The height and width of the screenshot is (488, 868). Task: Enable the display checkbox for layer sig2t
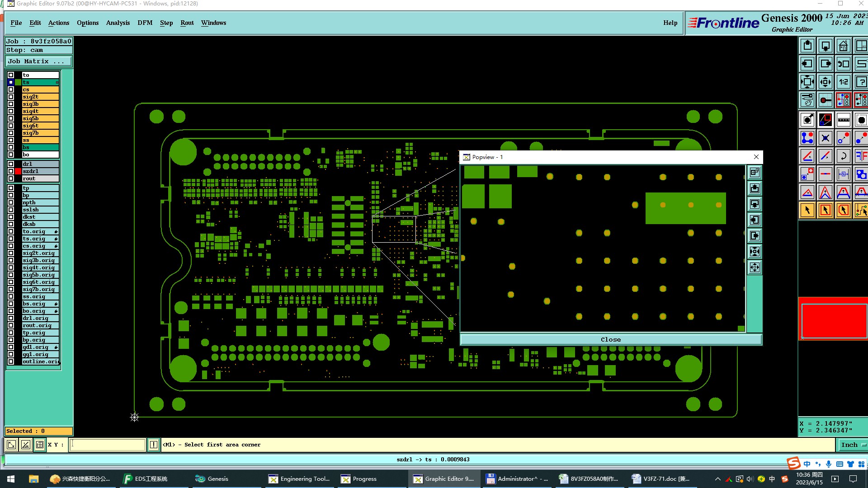11,97
